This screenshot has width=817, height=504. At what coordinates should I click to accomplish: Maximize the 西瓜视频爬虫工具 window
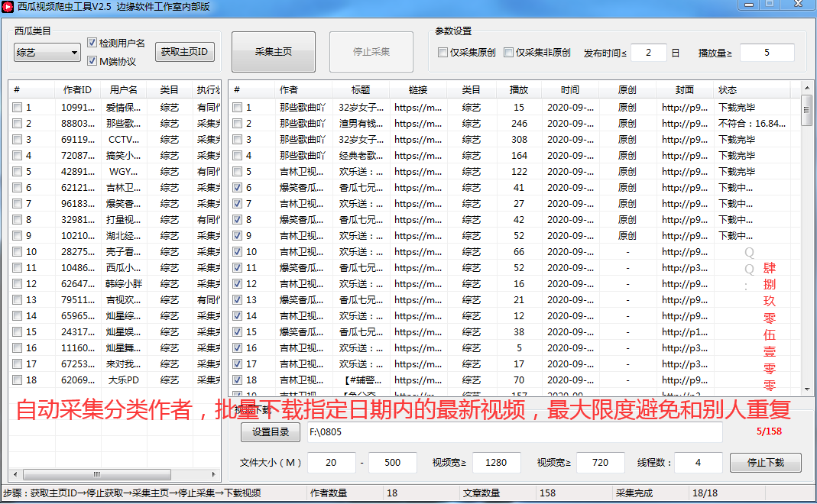coord(770,5)
